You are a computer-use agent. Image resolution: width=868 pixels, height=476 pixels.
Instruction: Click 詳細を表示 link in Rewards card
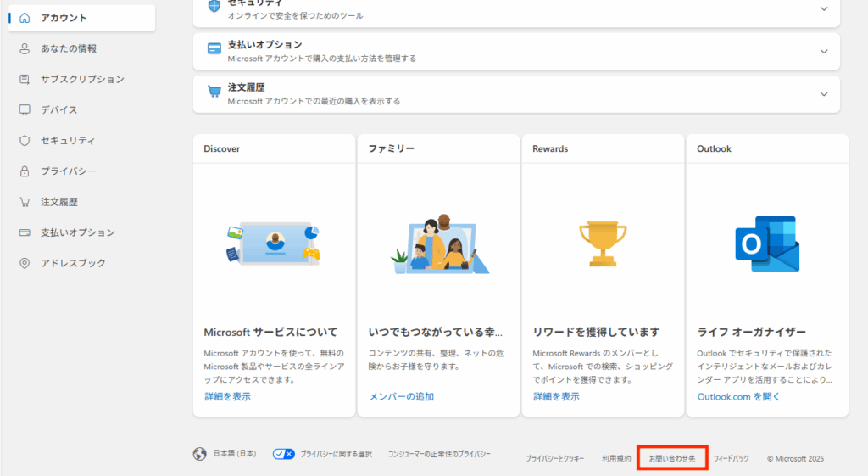click(x=556, y=397)
